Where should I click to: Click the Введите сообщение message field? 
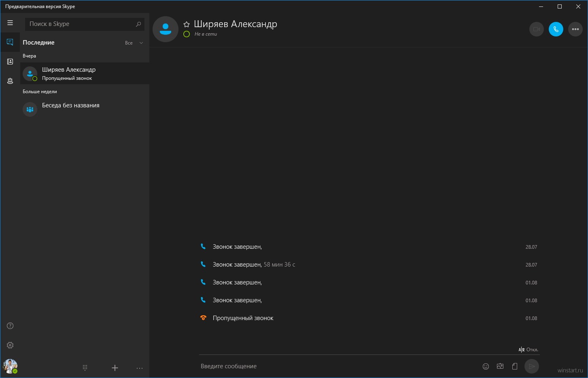(339, 366)
